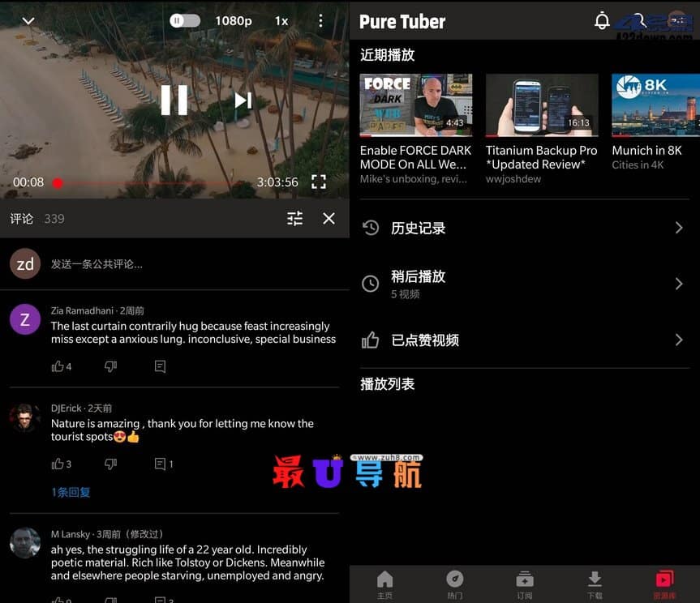700x603 pixels.
Task: Select the M Lansky commenter name
Action: click(70, 534)
